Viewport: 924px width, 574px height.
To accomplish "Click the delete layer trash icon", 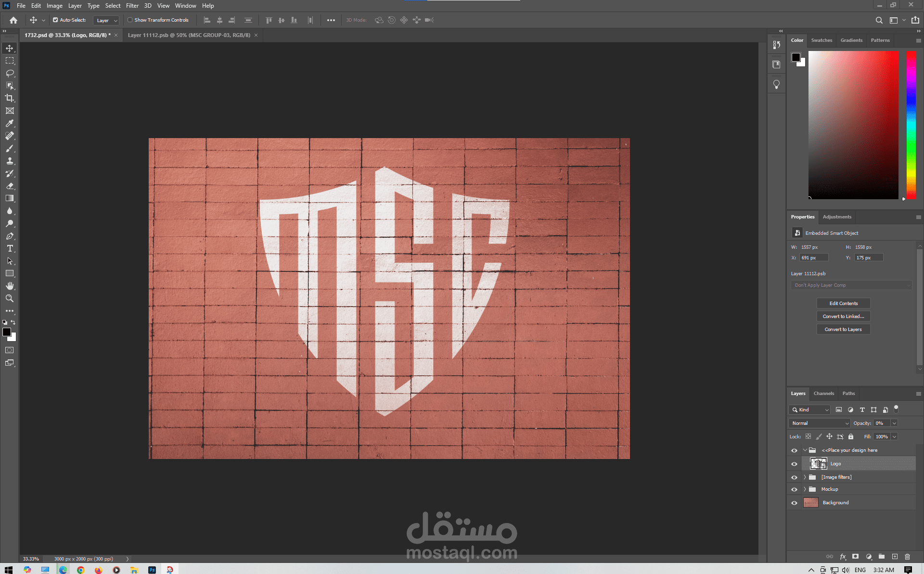I will click(907, 557).
